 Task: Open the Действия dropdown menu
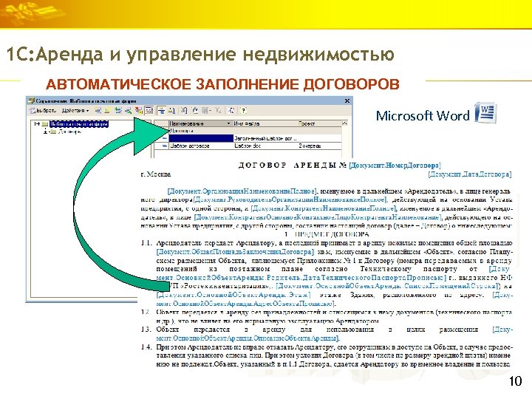75,111
